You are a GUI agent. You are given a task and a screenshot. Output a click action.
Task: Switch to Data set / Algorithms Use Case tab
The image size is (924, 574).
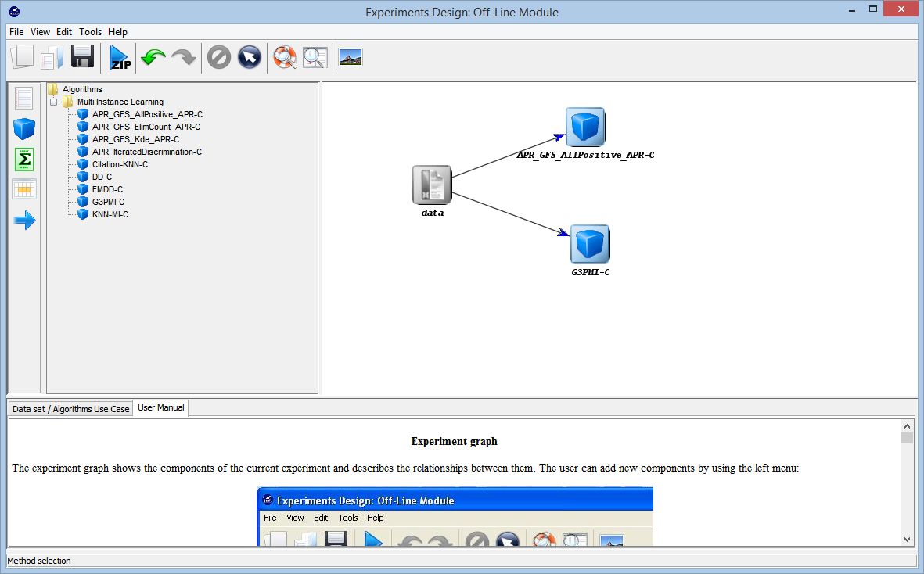click(x=70, y=408)
